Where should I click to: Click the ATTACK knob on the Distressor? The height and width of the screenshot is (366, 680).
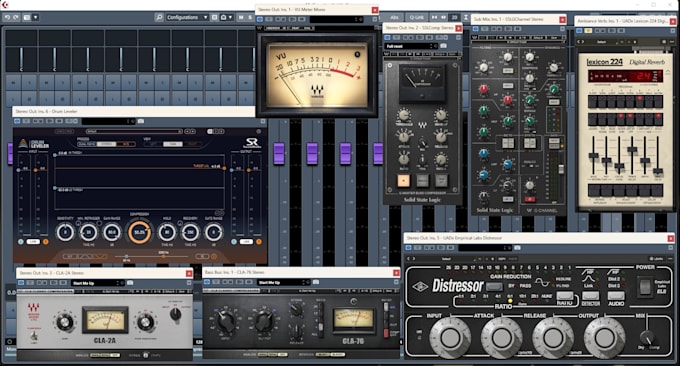(x=501, y=338)
